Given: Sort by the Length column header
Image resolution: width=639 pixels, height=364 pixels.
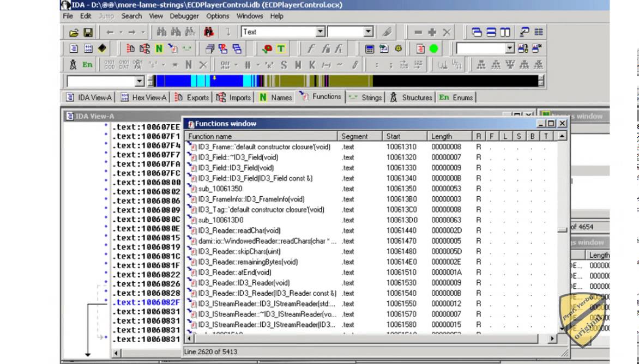Looking at the screenshot, I should coord(449,136).
